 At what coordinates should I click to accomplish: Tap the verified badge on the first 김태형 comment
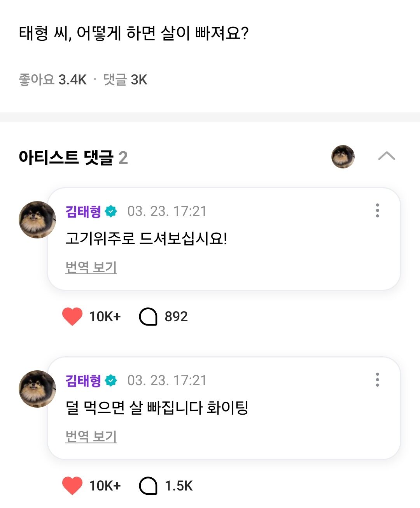point(111,211)
